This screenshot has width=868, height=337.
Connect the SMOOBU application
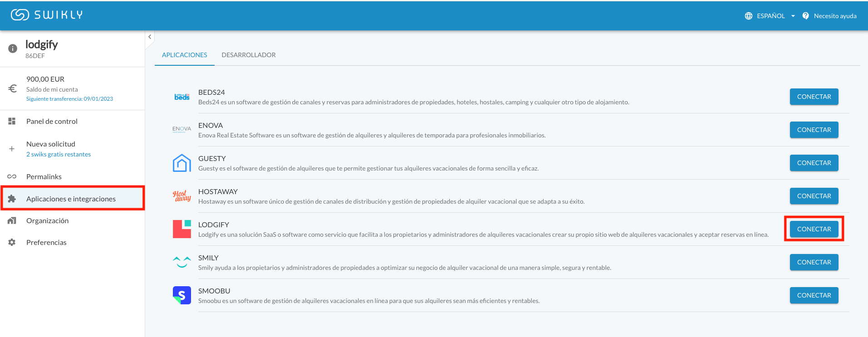pos(814,295)
